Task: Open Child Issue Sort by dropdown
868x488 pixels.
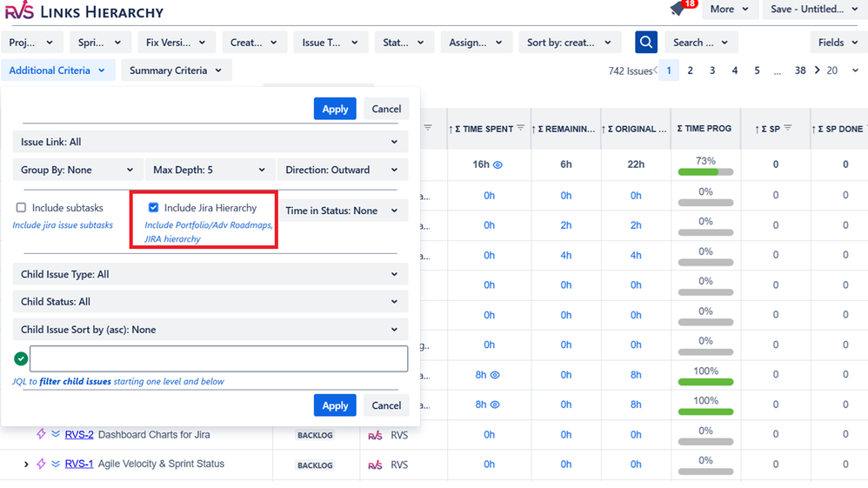Action: click(210, 330)
